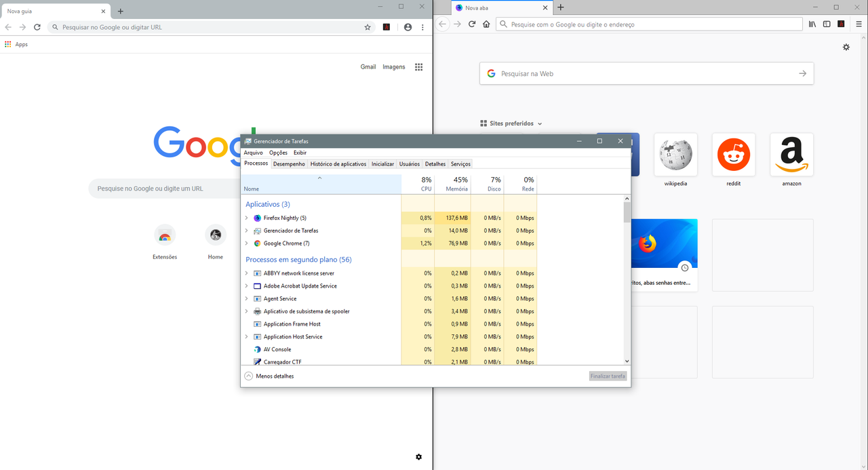Open Arquivo menu in Task Manager
Screen dimensions: 868x470
[x=253, y=153]
